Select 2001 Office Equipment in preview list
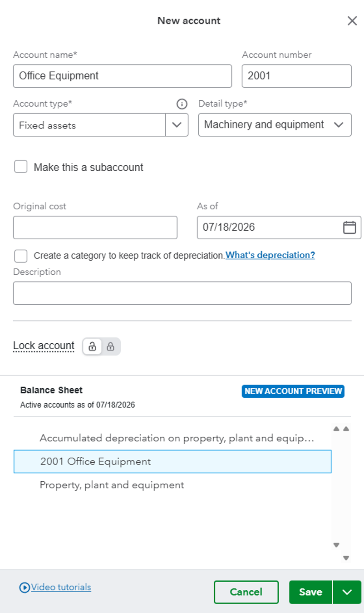This screenshot has height=613, width=364. pos(172,461)
